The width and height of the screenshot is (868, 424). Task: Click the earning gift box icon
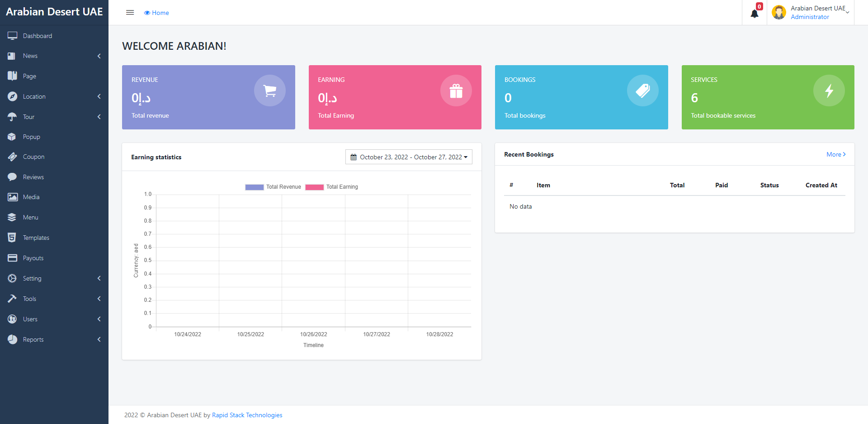point(456,91)
